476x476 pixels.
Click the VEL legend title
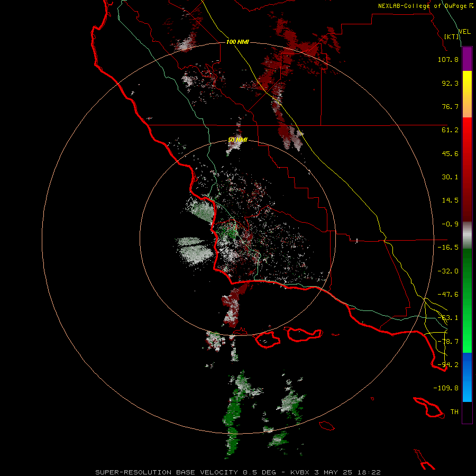click(464, 32)
